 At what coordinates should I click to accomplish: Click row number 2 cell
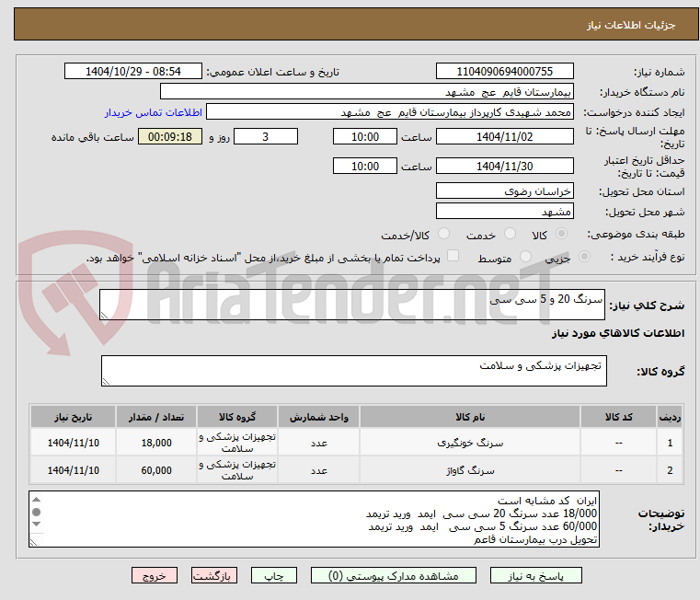click(x=670, y=470)
